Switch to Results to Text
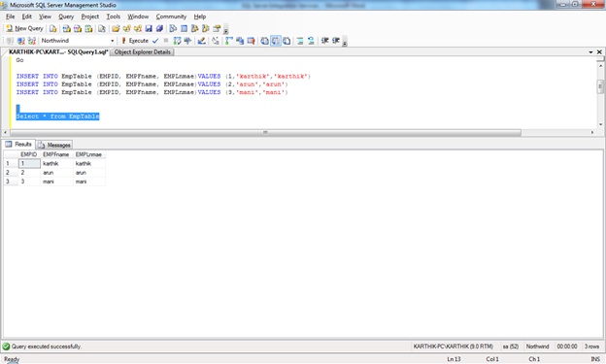The height and width of the screenshot is (364, 606). click(264, 41)
